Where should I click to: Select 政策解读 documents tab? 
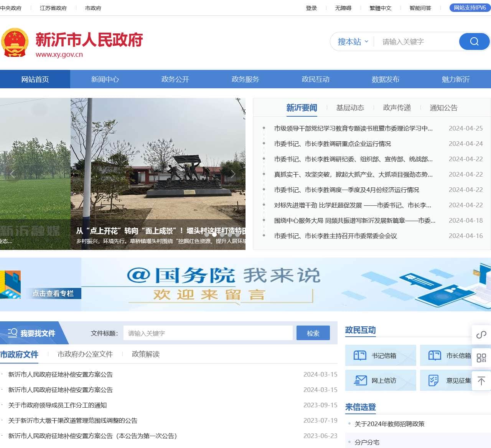[x=146, y=354]
